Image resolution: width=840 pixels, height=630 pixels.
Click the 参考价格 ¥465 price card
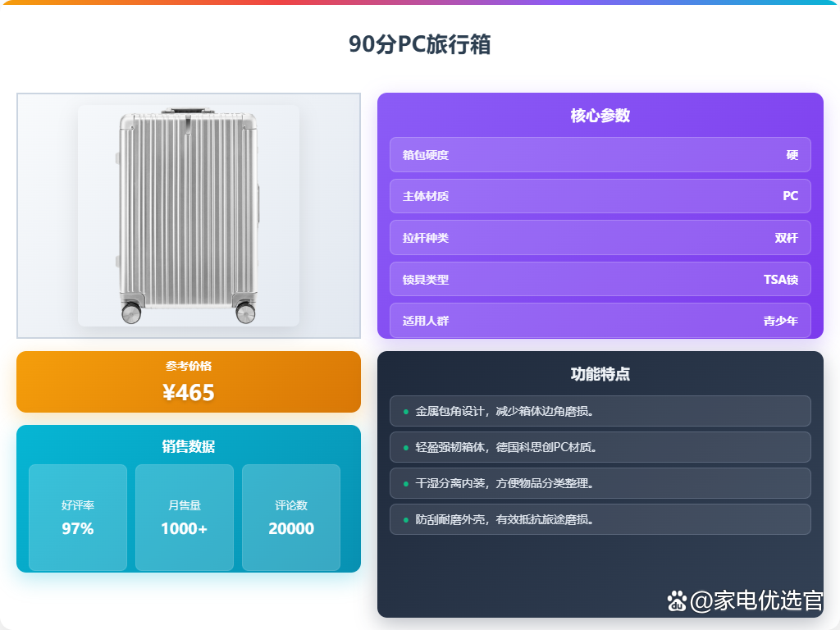click(189, 382)
